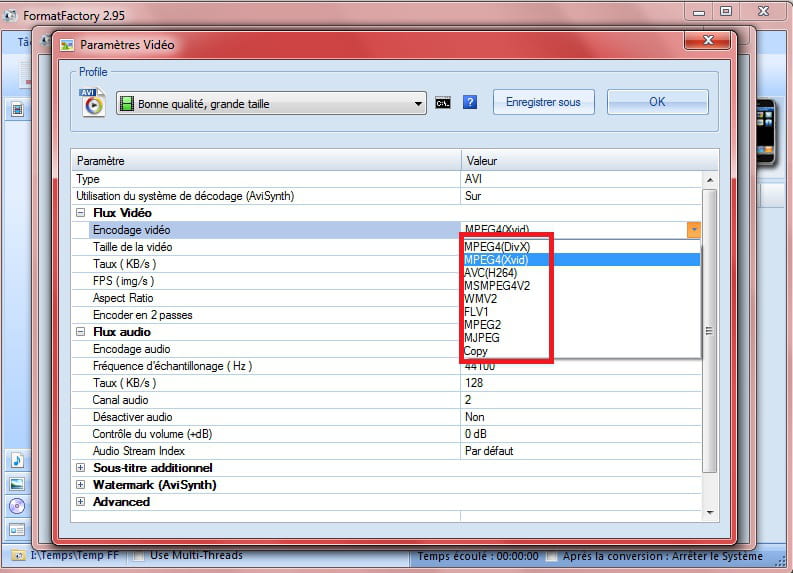Select the Canal audio row
Image resolution: width=793 pixels, height=573 pixels.
(x=386, y=400)
